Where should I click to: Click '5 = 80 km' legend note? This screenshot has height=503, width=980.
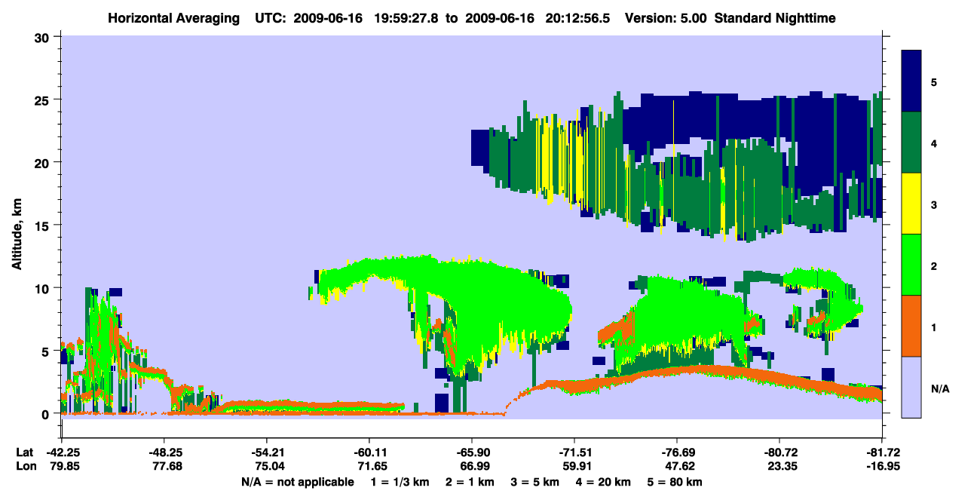click(x=676, y=482)
